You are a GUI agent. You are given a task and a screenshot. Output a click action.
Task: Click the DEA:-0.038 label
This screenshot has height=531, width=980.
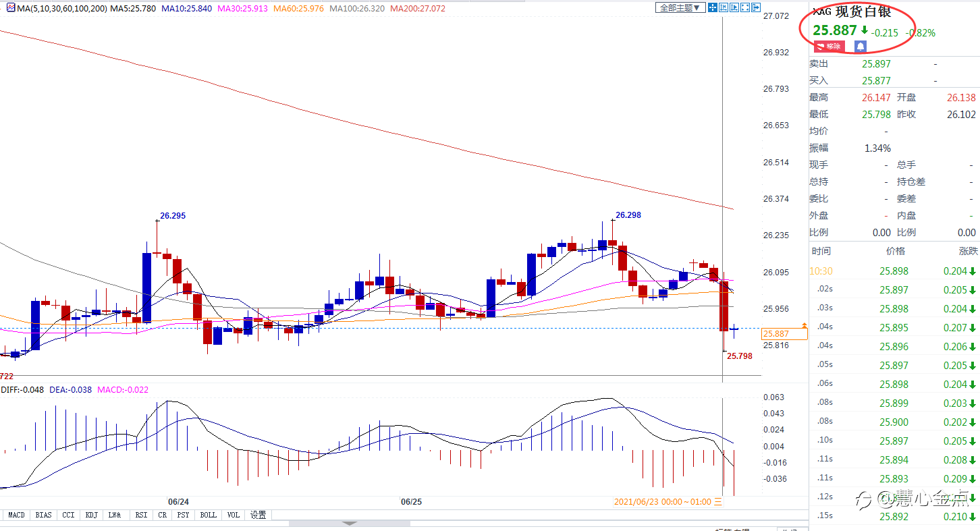point(70,390)
